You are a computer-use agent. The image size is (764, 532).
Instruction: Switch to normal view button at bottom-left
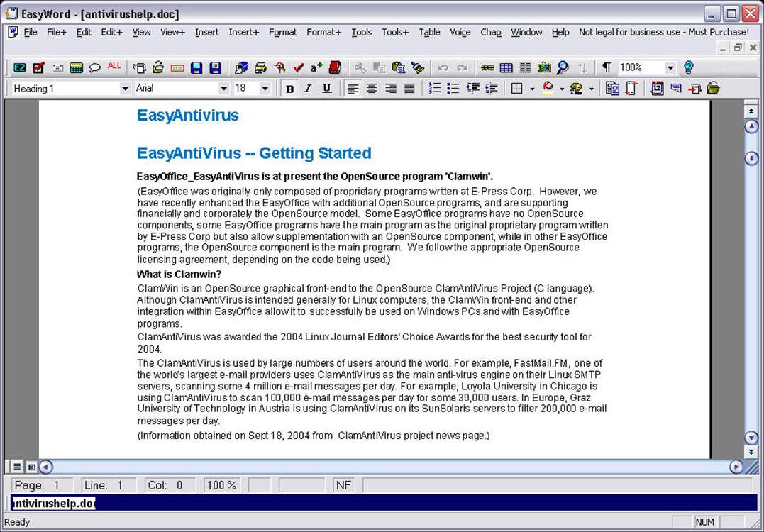pos(17,467)
